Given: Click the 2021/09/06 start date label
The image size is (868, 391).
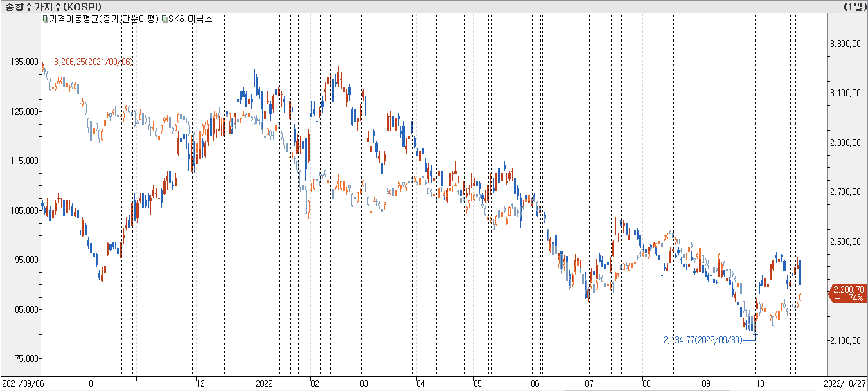Looking at the screenshot, I should (23, 384).
